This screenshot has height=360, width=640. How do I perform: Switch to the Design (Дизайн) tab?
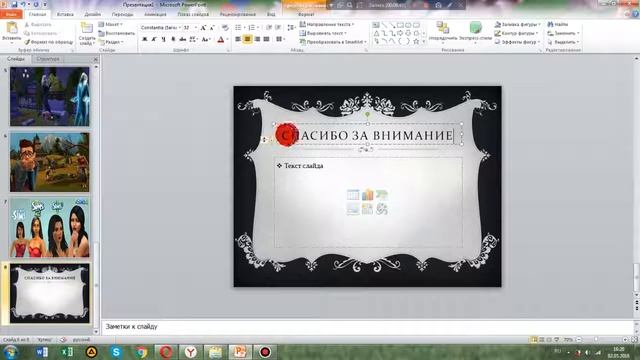(x=93, y=14)
